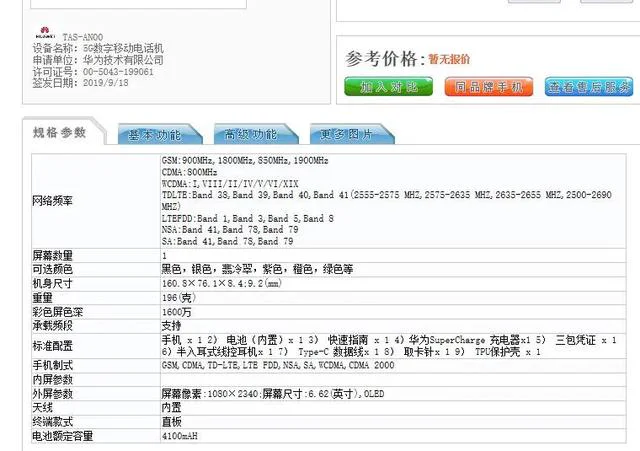The height and width of the screenshot is (451, 640).
Task: Click the 承载频段 row label
Action: tap(52, 326)
